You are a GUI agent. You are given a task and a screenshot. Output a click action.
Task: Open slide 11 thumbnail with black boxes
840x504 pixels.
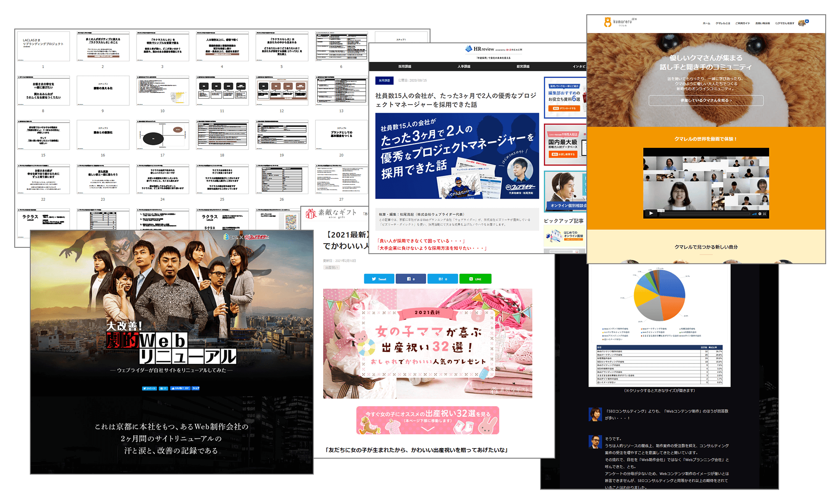pyautogui.click(x=222, y=90)
